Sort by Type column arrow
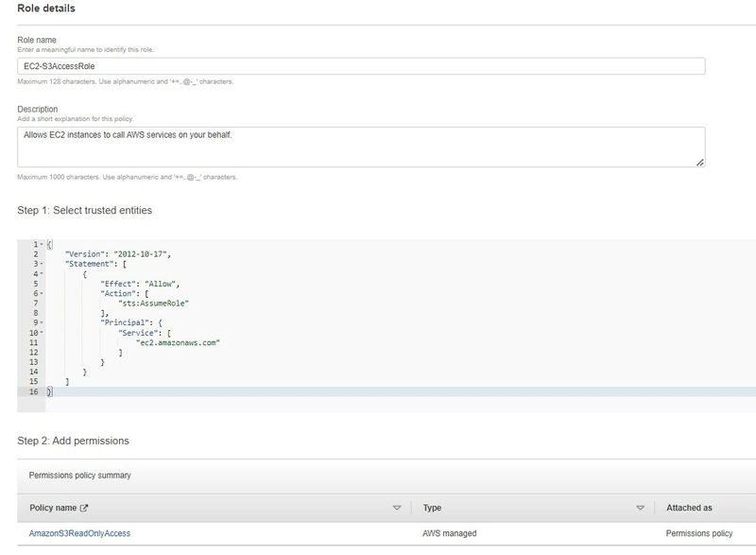 pos(641,508)
